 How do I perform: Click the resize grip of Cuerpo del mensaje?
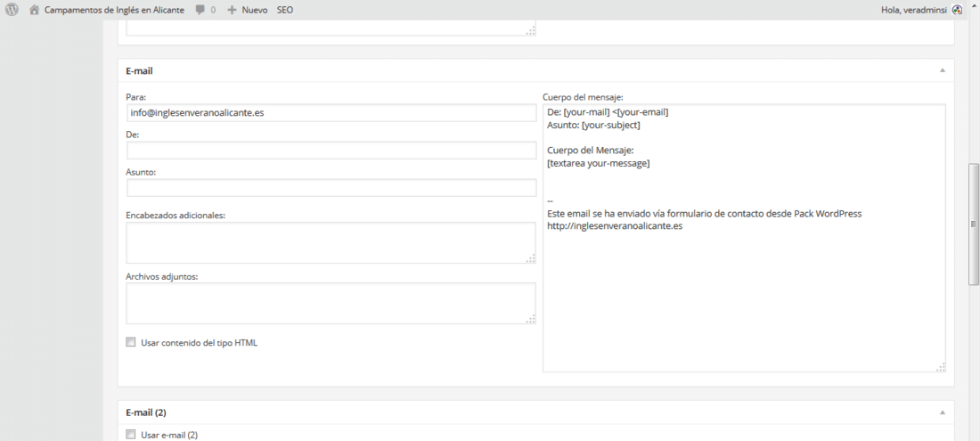click(940, 367)
